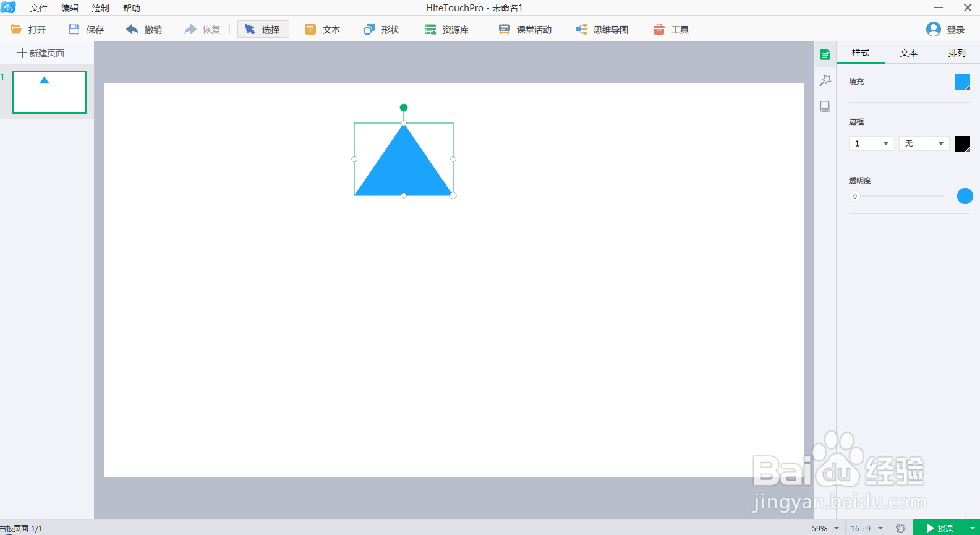Close the HiteTouchPro window
This screenshot has height=535, width=980.
[x=968, y=8]
